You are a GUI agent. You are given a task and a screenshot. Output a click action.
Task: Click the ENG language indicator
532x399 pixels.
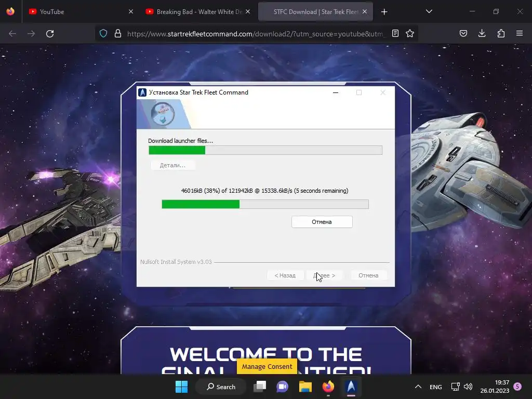pos(436,387)
